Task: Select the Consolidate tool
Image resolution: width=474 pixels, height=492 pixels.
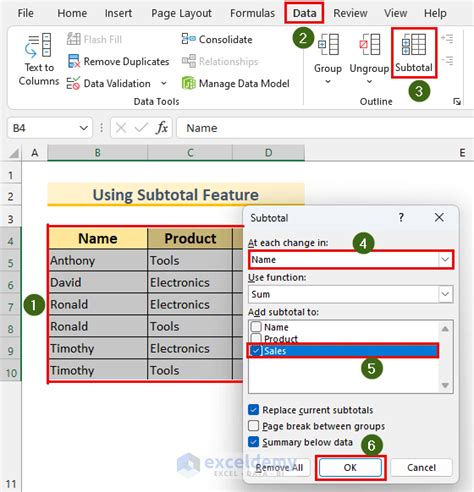Action: tap(217, 39)
